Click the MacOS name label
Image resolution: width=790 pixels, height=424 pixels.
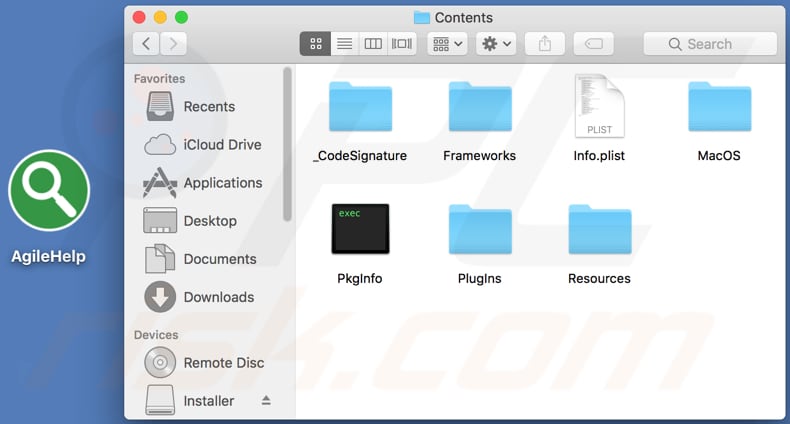pyautogui.click(x=719, y=156)
